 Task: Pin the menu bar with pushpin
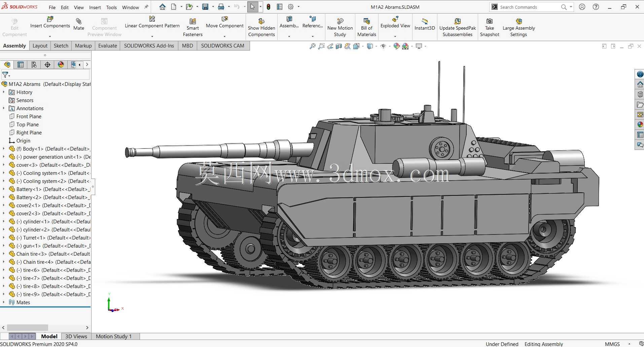[x=146, y=7]
